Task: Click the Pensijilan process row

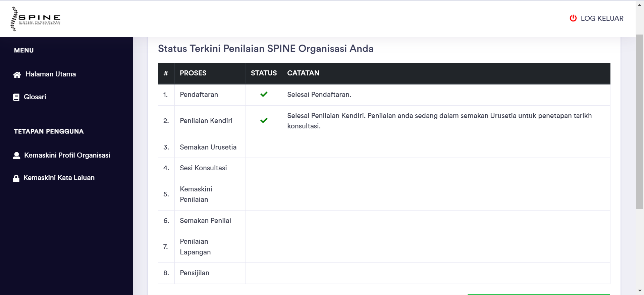Action: pyautogui.click(x=195, y=273)
